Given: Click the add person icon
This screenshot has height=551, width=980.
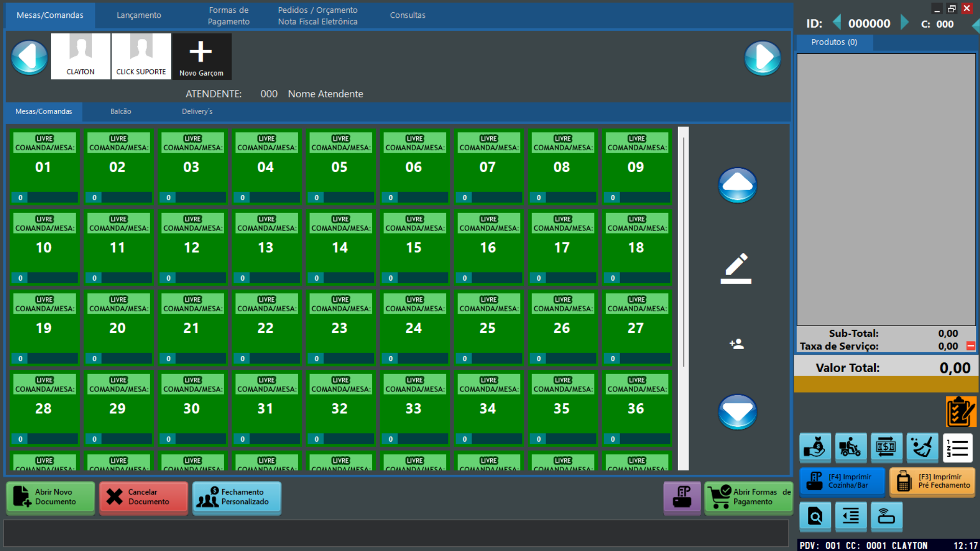Looking at the screenshot, I should coord(736,344).
